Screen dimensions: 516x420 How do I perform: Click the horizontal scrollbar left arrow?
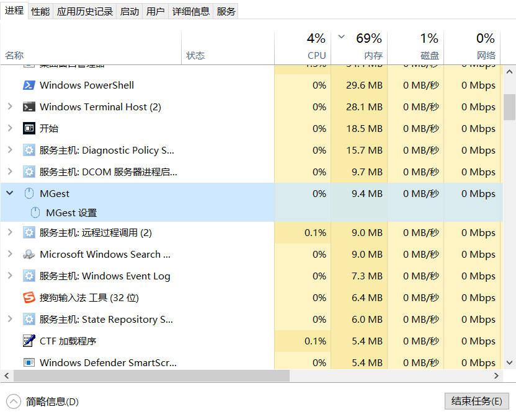pos(7,375)
